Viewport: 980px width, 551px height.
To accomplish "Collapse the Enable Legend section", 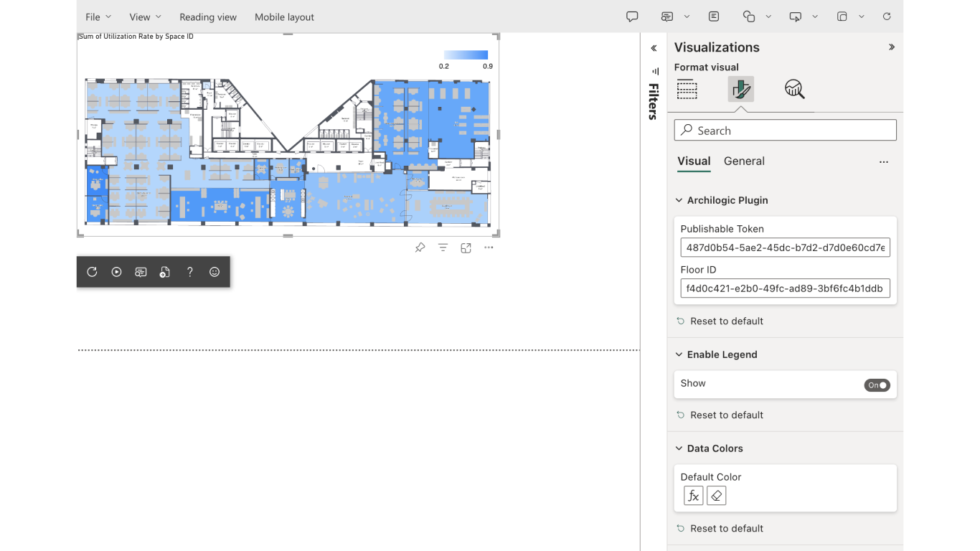I will [679, 354].
